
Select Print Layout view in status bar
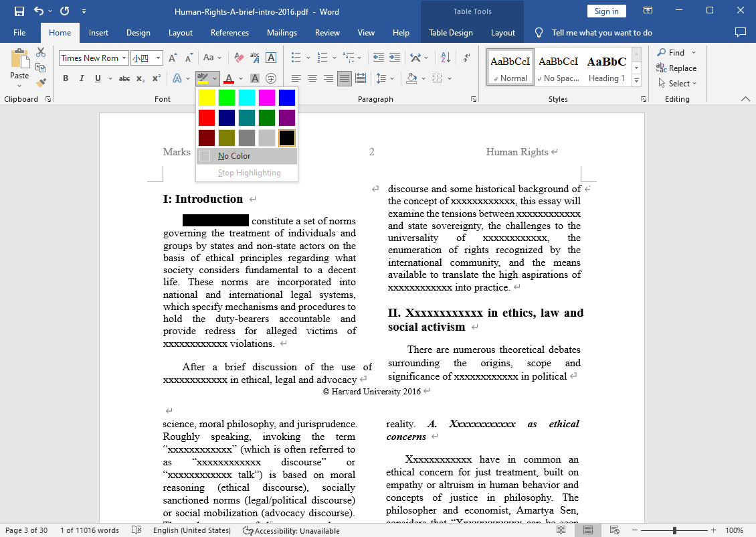tap(587, 530)
